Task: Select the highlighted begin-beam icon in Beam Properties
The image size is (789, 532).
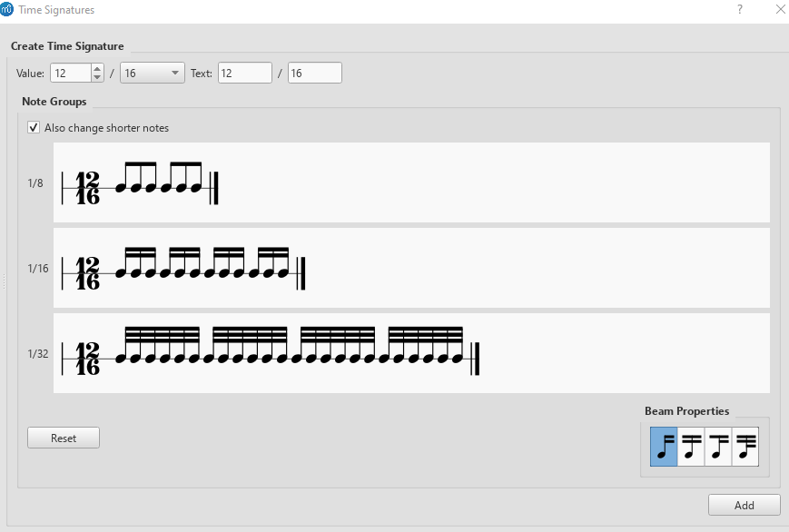Action: coord(663,446)
